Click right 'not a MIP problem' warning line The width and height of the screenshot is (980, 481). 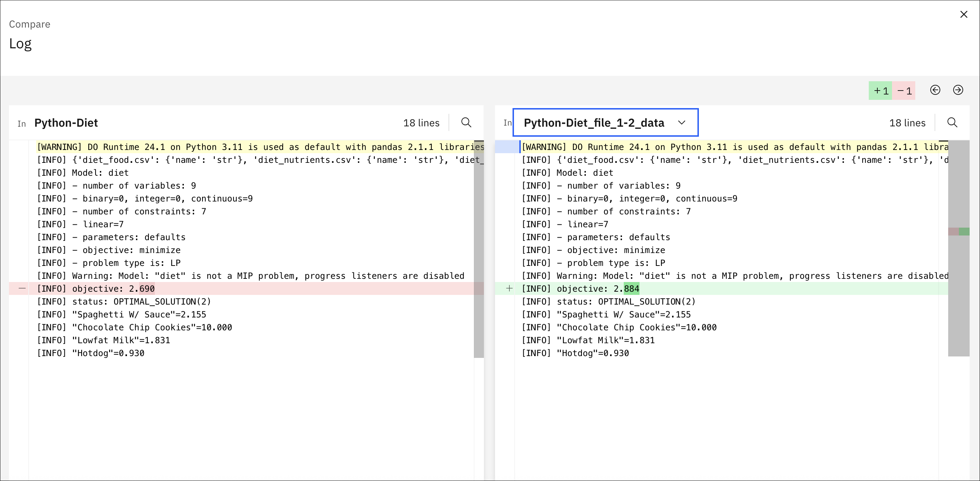735,276
